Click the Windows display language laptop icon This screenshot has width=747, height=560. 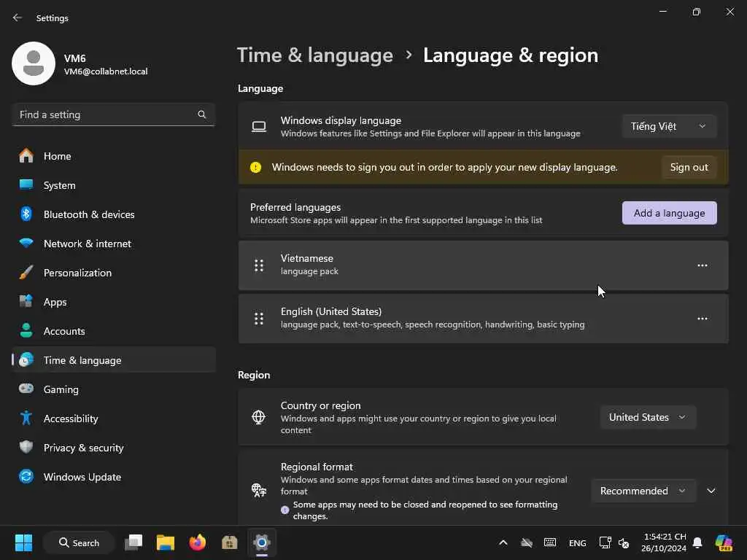click(259, 127)
